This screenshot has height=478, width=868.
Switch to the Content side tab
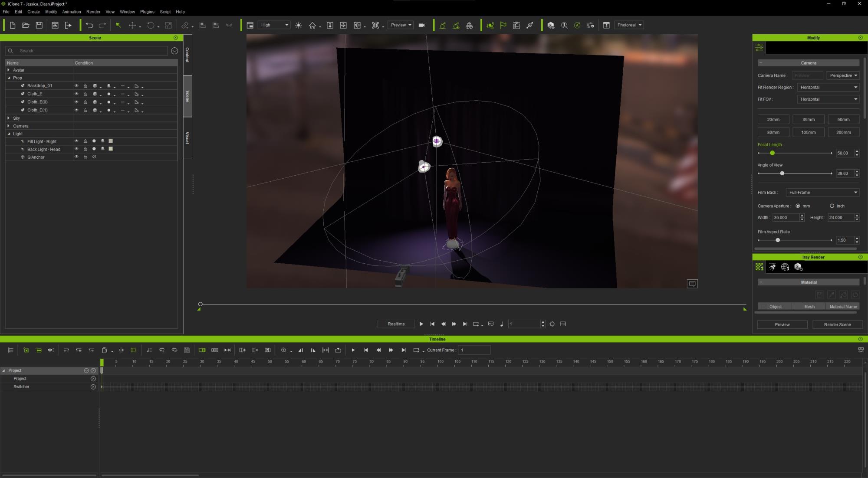click(187, 55)
